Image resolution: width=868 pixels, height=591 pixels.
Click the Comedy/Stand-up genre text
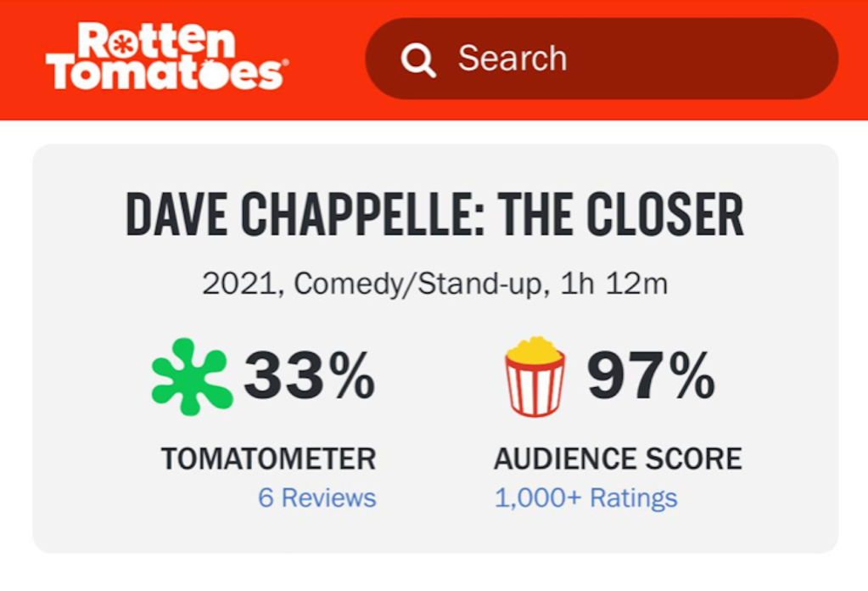417,284
